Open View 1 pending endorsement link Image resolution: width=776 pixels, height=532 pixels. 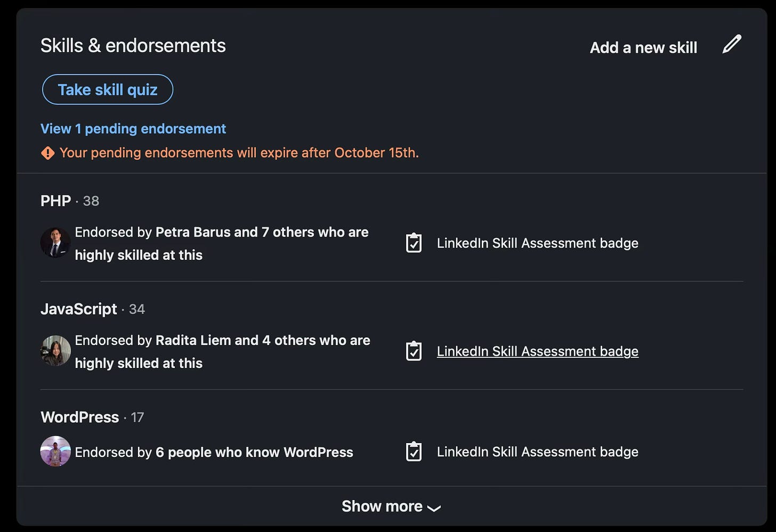click(x=133, y=129)
